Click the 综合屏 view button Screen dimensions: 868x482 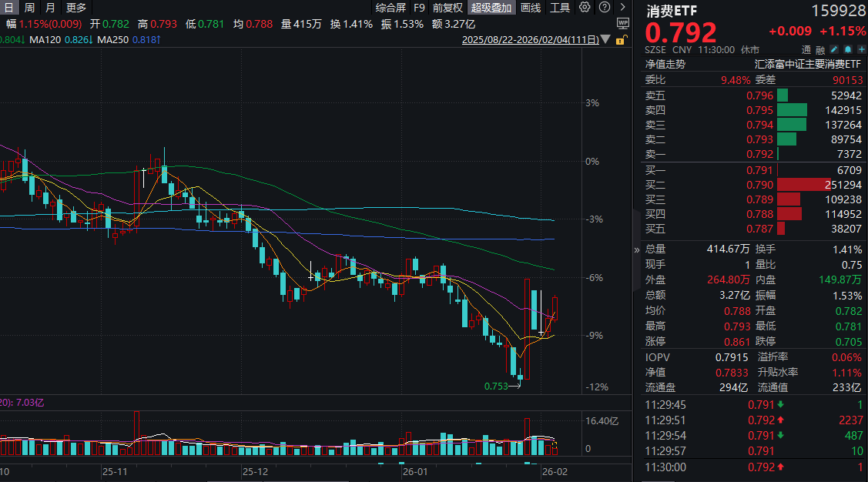[392, 7]
